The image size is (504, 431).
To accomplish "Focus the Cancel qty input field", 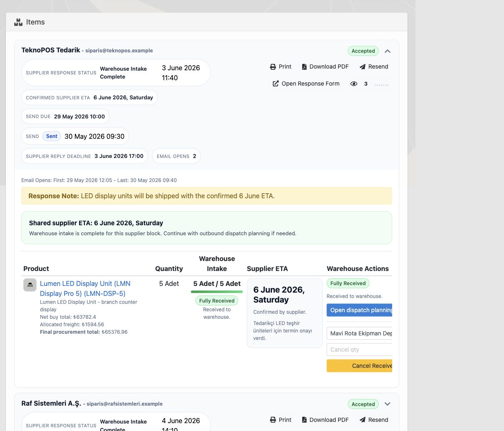I will 360,350.
